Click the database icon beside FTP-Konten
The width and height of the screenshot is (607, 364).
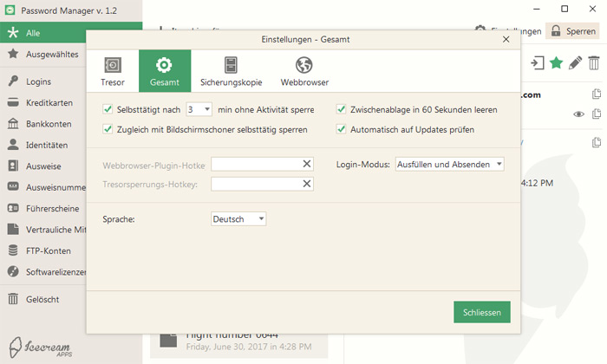point(13,250)
